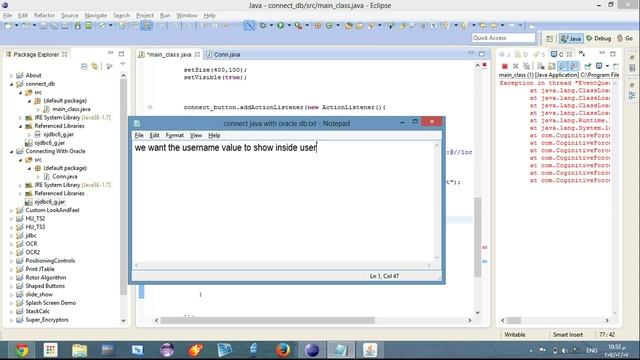The height and width of the screenshot is (360, 640).
Task: Open the Refactor menu in Eclipse
Action: pos(44,16)
